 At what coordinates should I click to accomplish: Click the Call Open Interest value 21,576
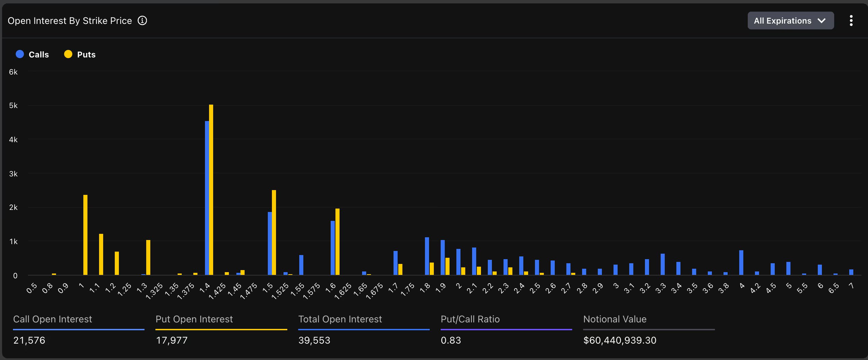(29, 340)
